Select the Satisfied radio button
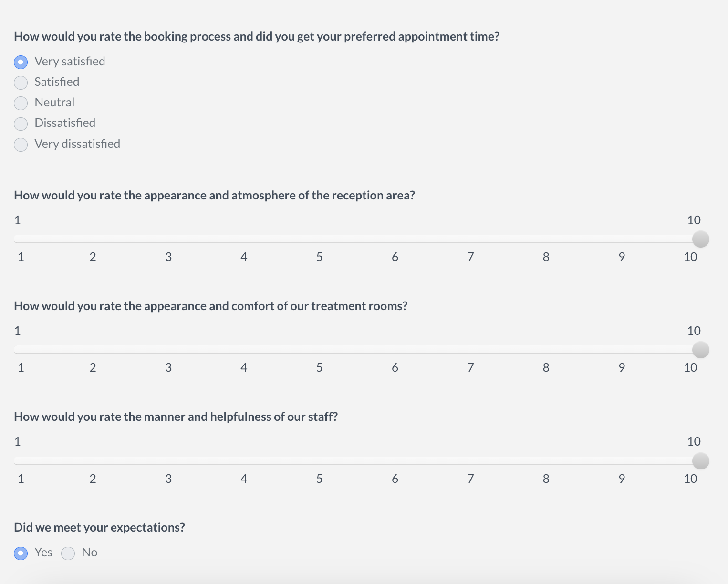 point(21,83)
